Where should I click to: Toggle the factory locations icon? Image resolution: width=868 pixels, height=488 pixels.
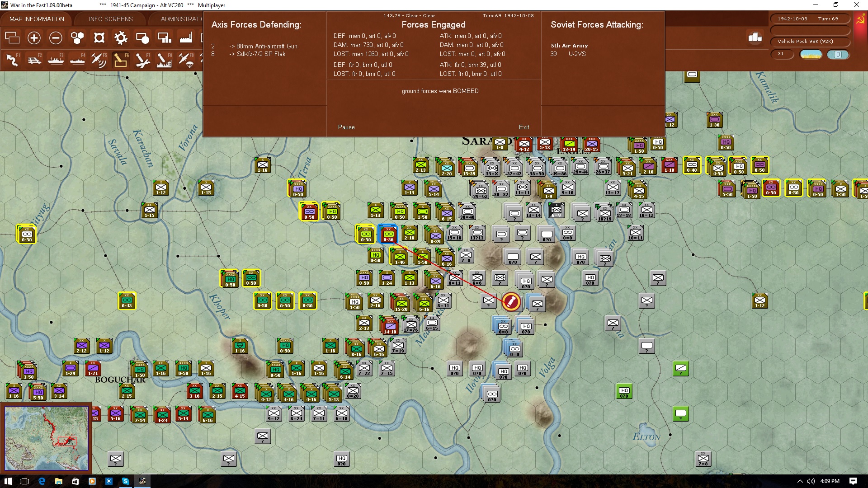coord(186,38)
